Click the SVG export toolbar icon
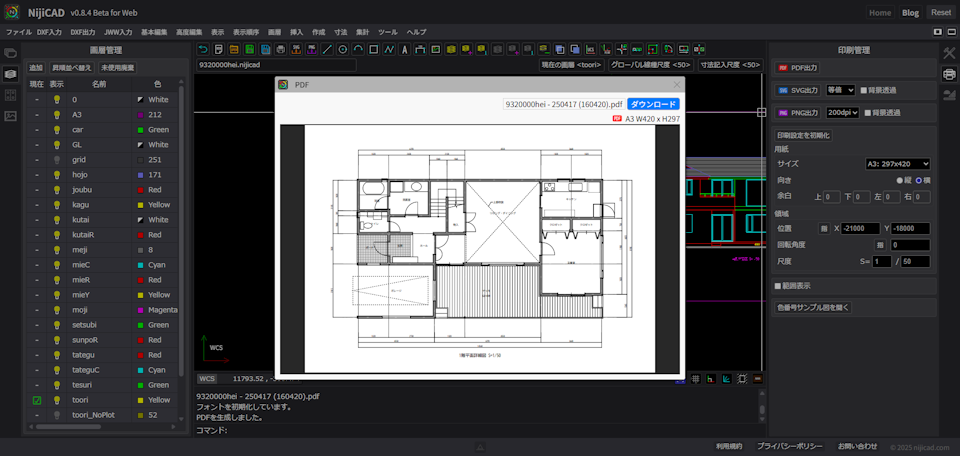Screen dimensions: 960x456 click(x=296, y=50)
